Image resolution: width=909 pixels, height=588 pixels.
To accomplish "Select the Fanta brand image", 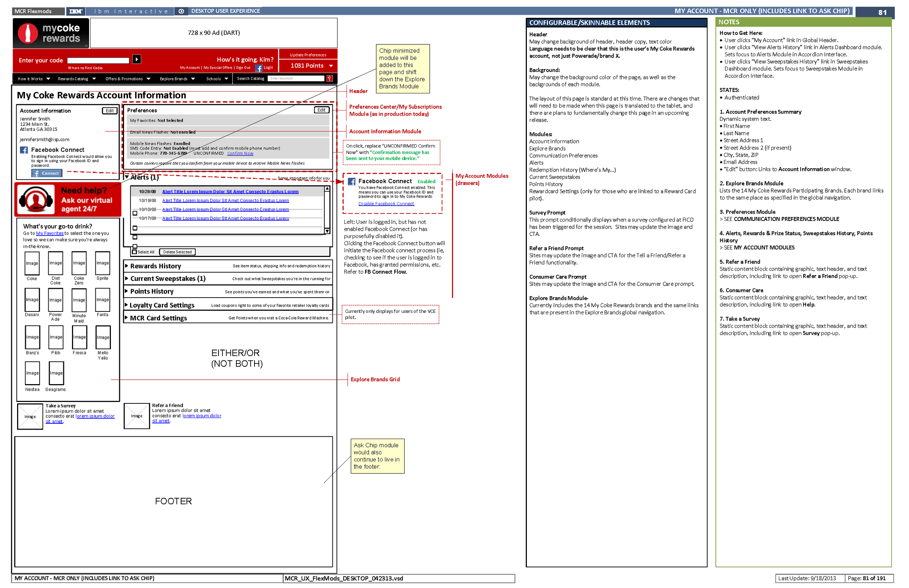I will point(103,300).
